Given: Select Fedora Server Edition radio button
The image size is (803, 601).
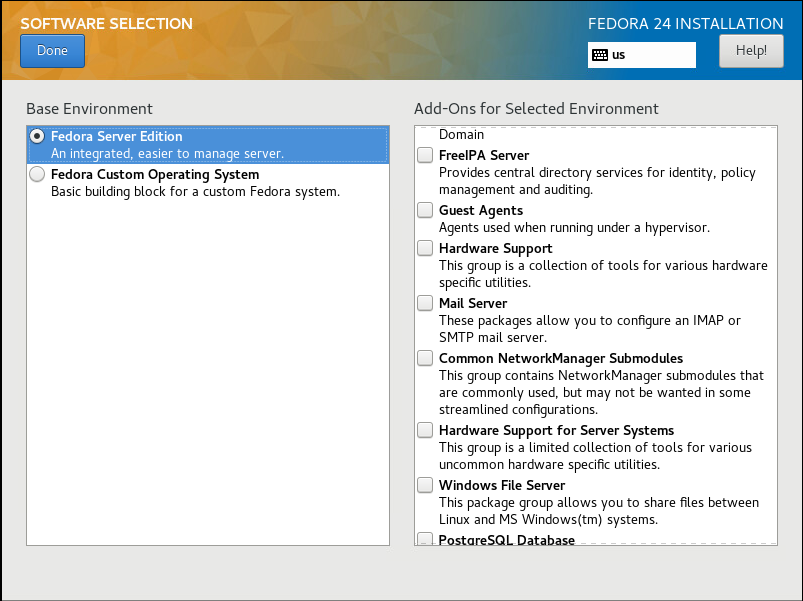Looking at the screenshot, I should pos(37,137).
